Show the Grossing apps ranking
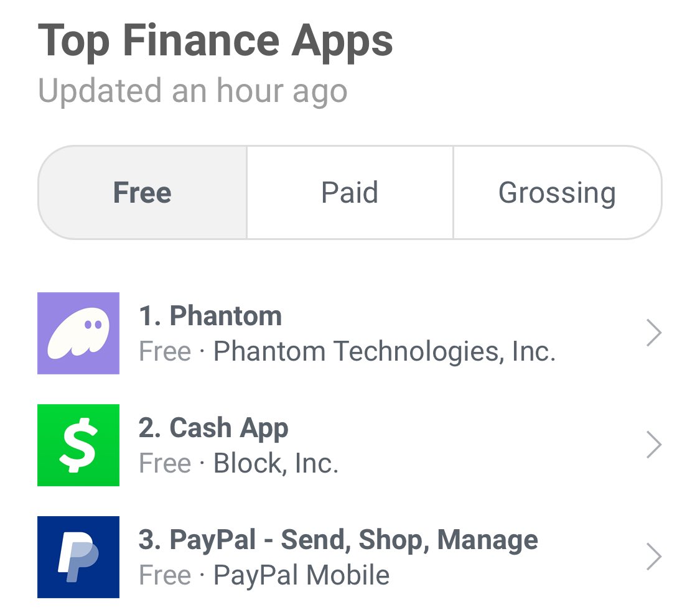700x615 pixels. [x=557, y=192]
